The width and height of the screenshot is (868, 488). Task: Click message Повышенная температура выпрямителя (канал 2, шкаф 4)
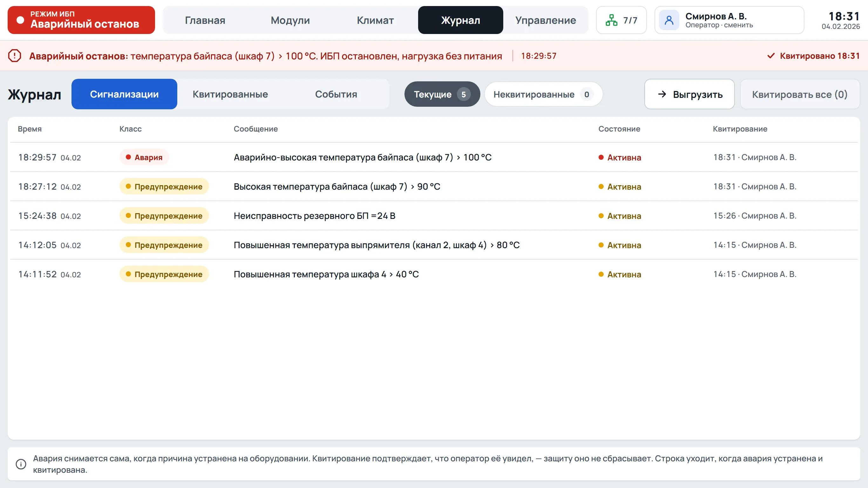click(377, 245)
